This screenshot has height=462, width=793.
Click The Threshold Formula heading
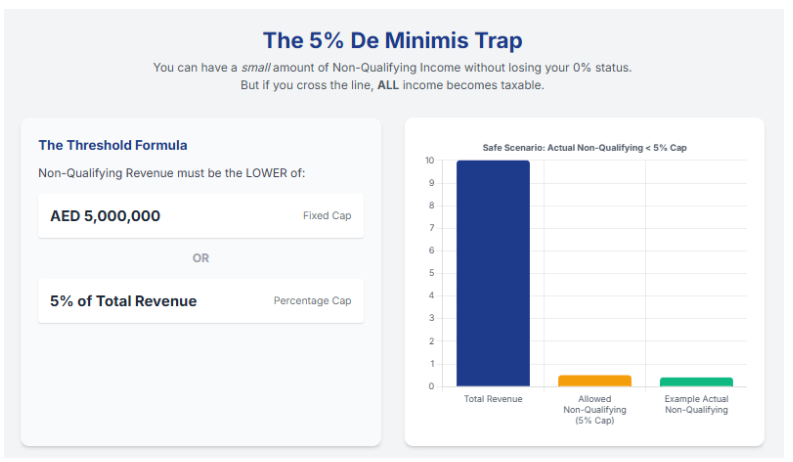pyautogui.click(x=113, y=146)
